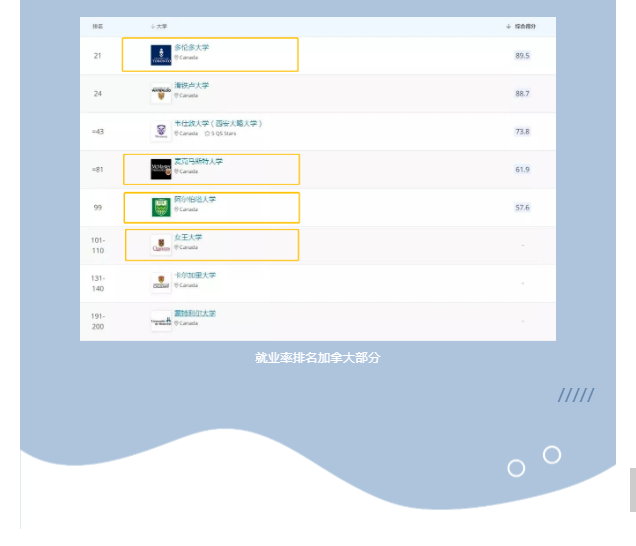The height and width of the screenshot is (546, 636).
Task: Click the location pin in the 多伦多大学 row
Action: click(176, 58)
